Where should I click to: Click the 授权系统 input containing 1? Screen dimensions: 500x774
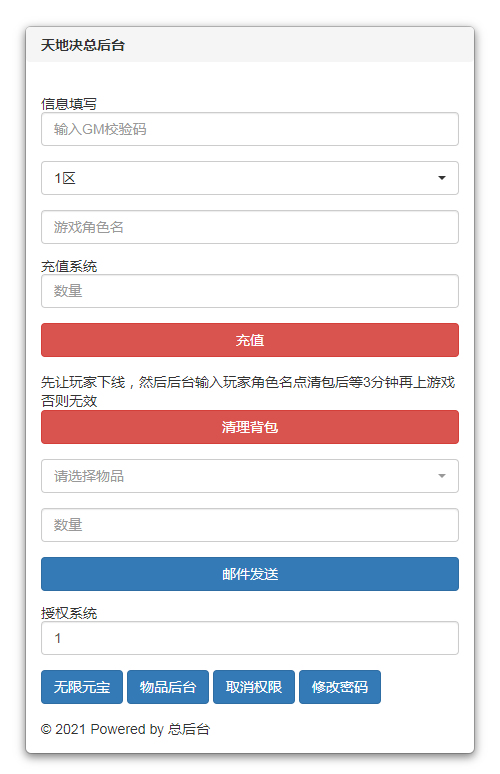[250, 638]
